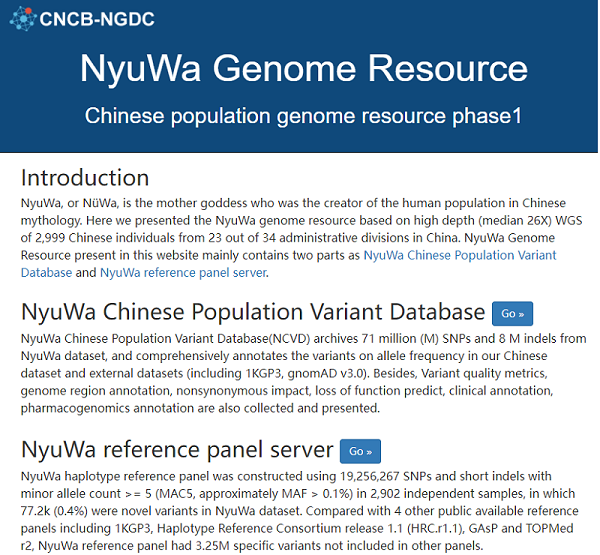
Task: Click the text "gnomAD v3.0" in the paragraph
Action: (x=373, y=372)
